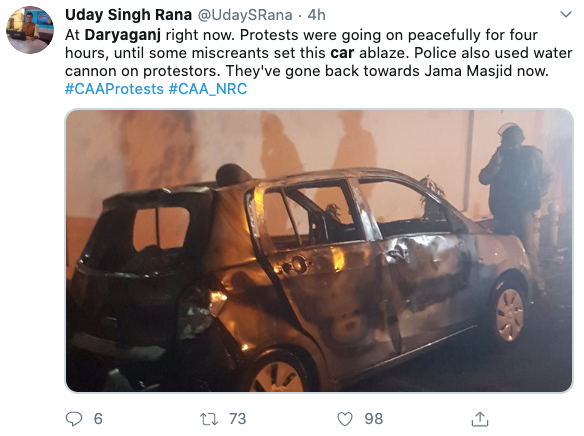Image resolution: width=584 pixels, height=436 pixels.
Task: Open the @UdaySRana handle
Action: 245,15
